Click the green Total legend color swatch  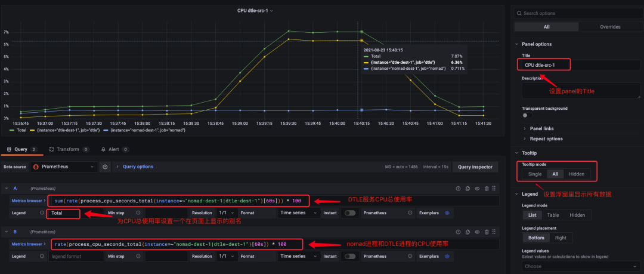(12, 130)
